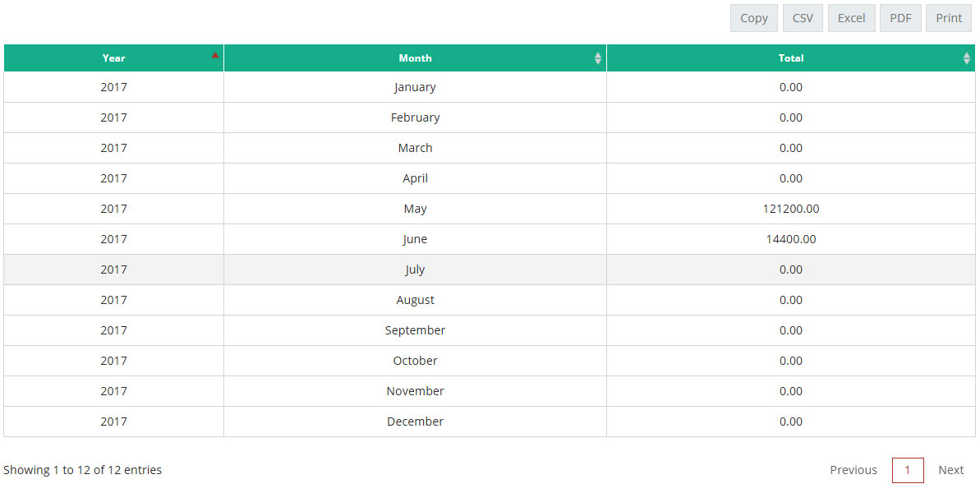This screenshot has width=980, height=493.
Task: Click the red sort arrow in Year header
Action: coord(215,56)
